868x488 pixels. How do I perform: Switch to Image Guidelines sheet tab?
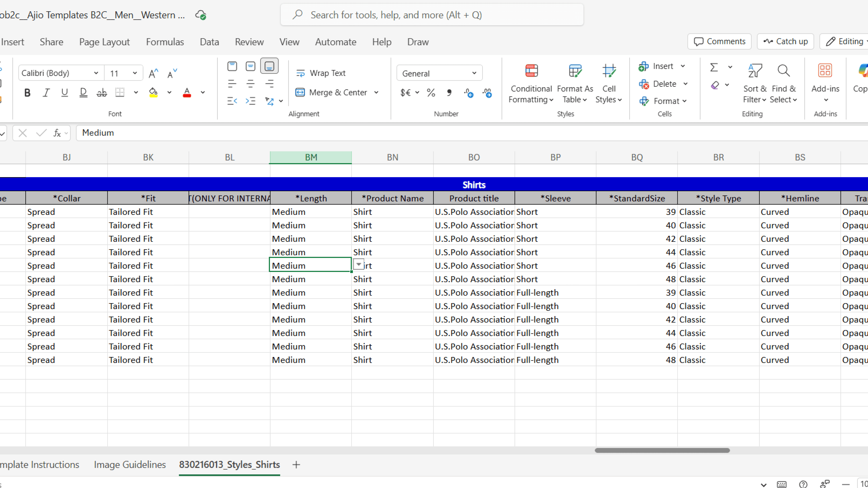[x=130, y=465]
